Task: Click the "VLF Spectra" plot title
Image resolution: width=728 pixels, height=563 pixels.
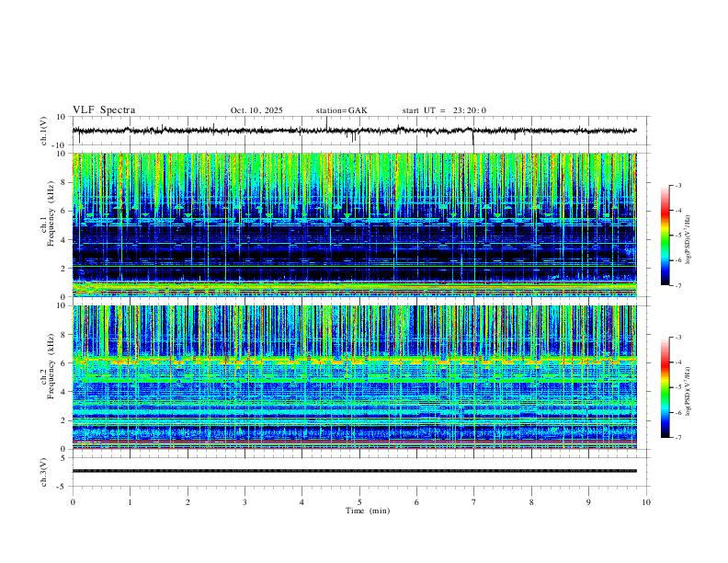Action: tap(104, 110)
